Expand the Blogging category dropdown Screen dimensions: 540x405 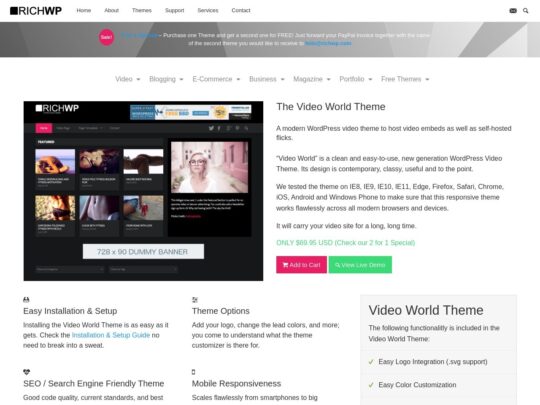click(x=166, y=79)
